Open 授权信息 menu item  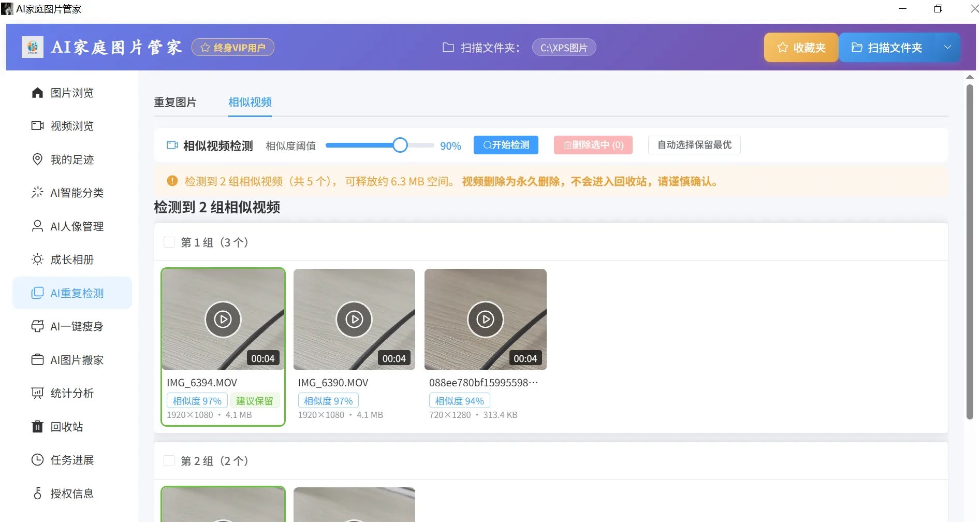[72, 494]
